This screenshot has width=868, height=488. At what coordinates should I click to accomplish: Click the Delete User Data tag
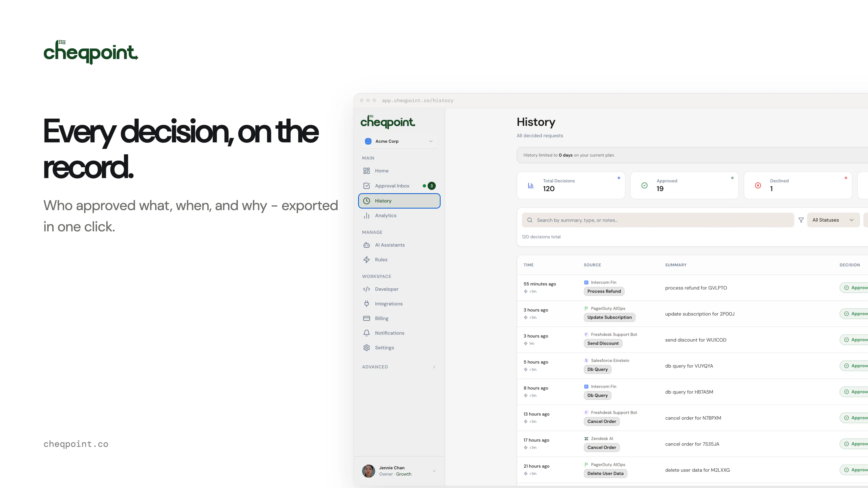click(605, 474)
